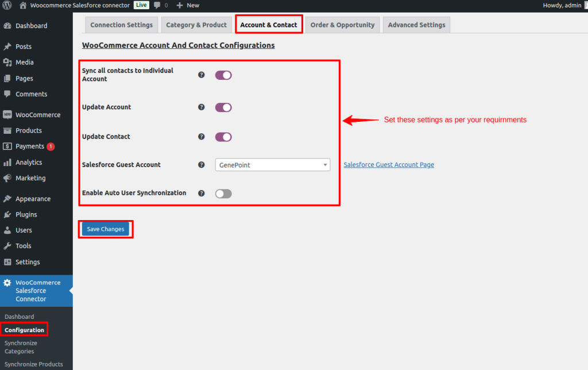
Task: Expand the Salesforce Guest Account dropdown
Action: click(272, 165)
